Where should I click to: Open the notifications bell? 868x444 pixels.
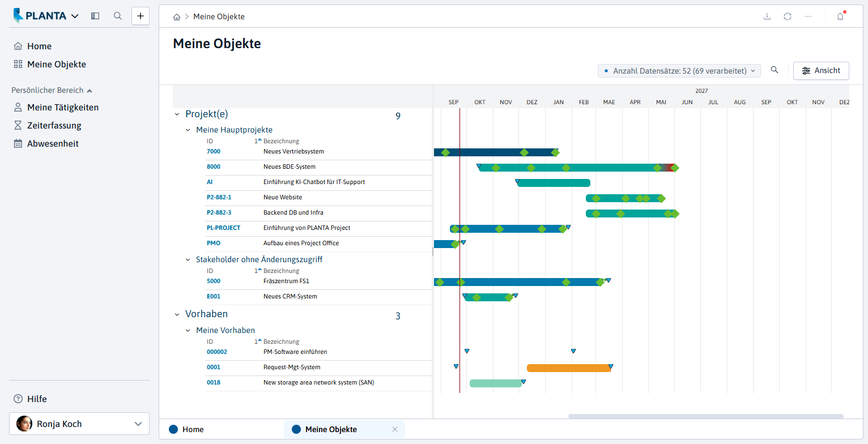point(840,16)
